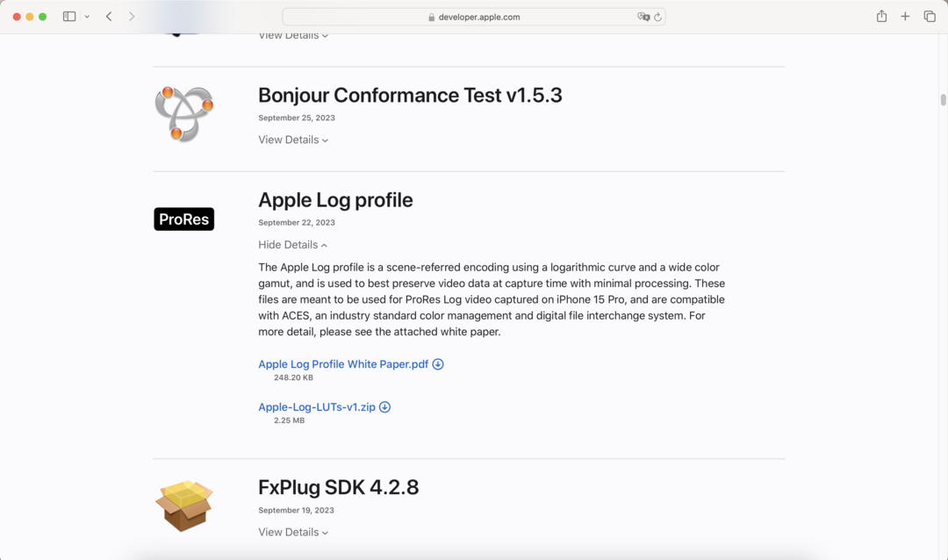
Task: Click the Bonjour Conformance Test icon
Action: (x=184, y=114)
